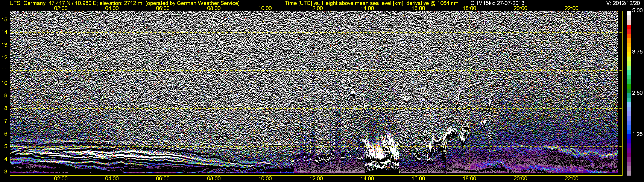Click the colorbar value 3.75

[x=637, y=52]
